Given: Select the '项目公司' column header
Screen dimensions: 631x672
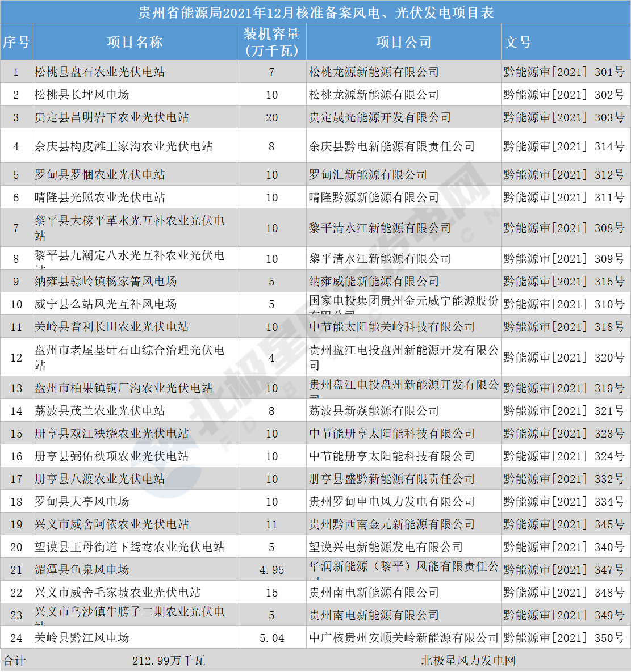Looking at the screenshot, I should point(404,42).
